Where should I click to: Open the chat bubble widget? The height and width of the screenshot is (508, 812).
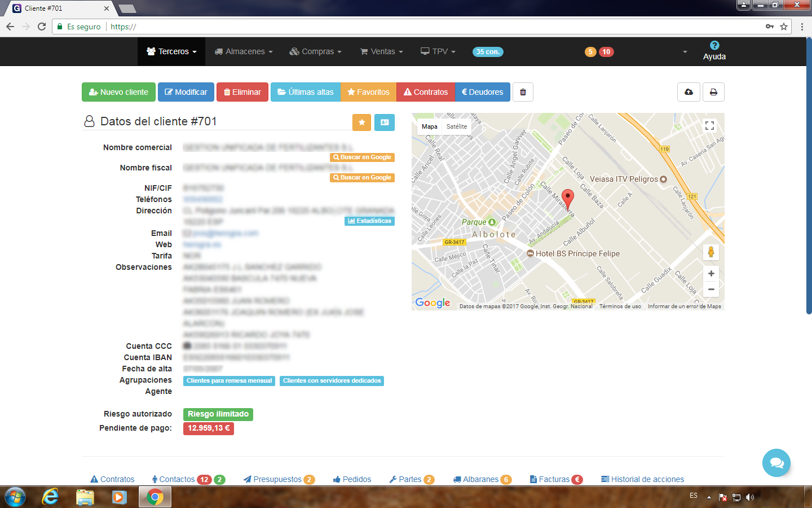(776, 463)
